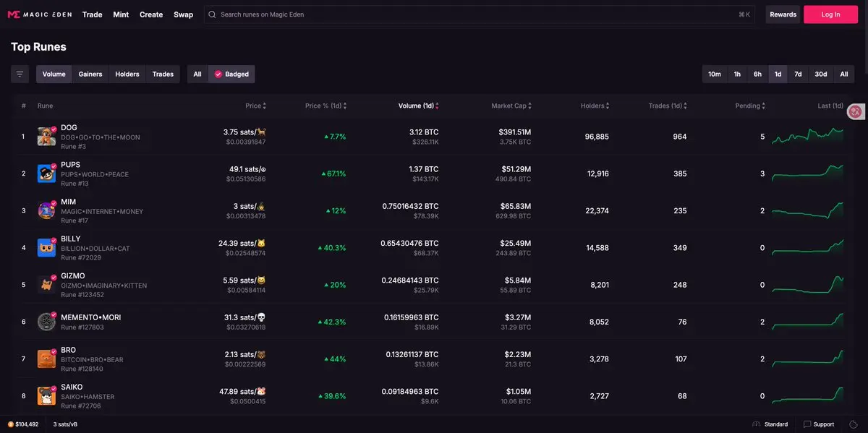Image resolution: width=868 pixels, height=433 pixels.
Task: Open the PUPS price trend sparkline
Action: tap(807, 173)
